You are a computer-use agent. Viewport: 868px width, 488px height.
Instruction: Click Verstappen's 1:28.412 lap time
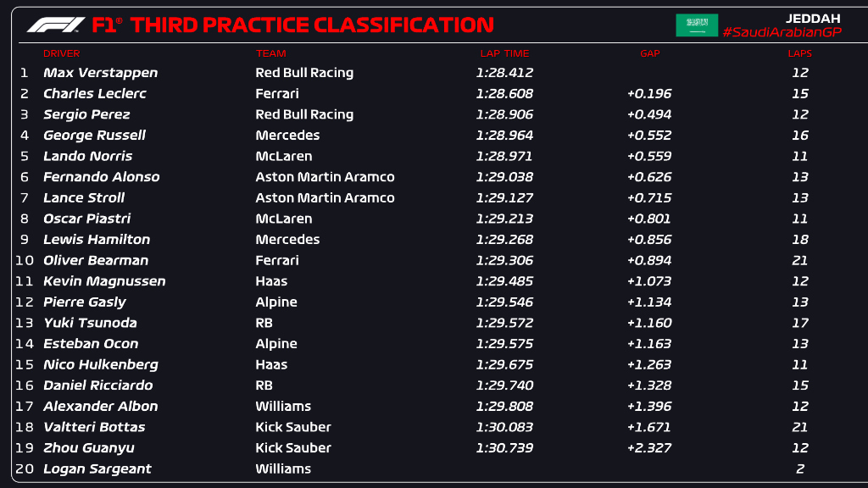coord(504,73)
